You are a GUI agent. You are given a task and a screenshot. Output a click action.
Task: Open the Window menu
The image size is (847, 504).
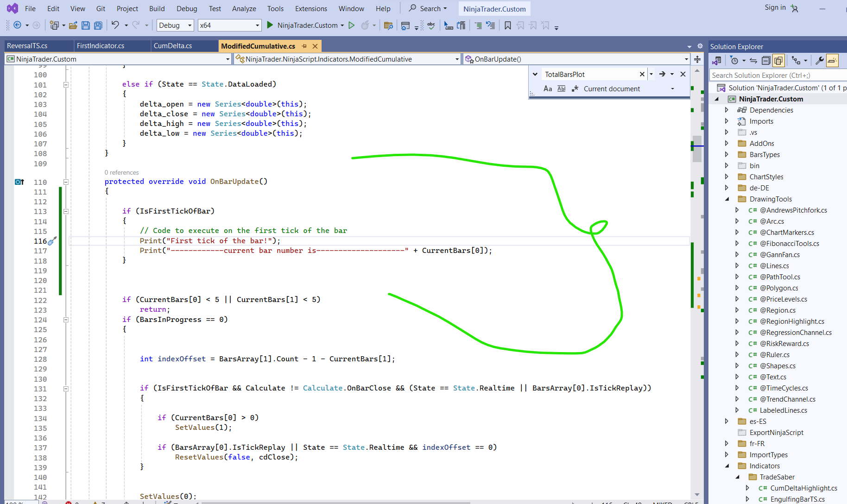pos(351,9)
